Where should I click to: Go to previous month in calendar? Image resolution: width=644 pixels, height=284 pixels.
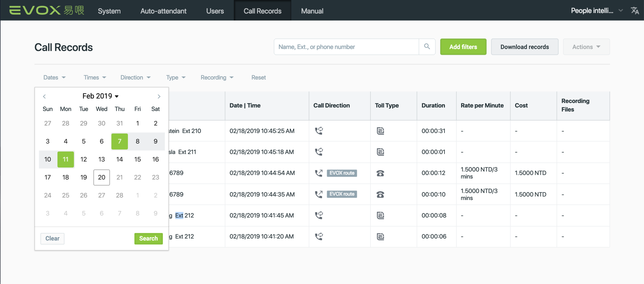pos(44,96)
